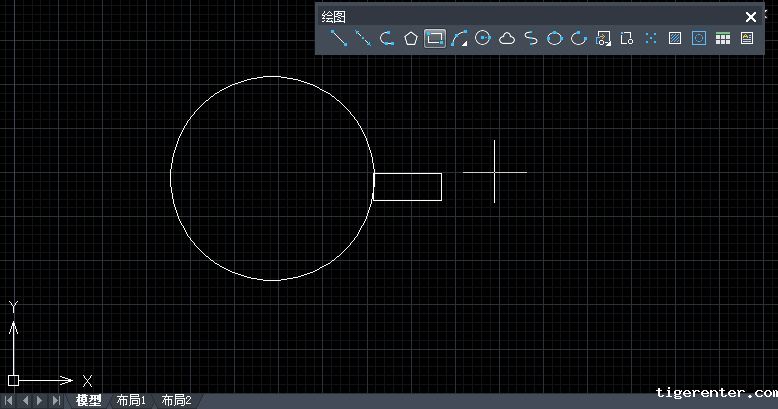Select the Spline tool
Screen dimensions: 778x409
[x=531, y=39]
